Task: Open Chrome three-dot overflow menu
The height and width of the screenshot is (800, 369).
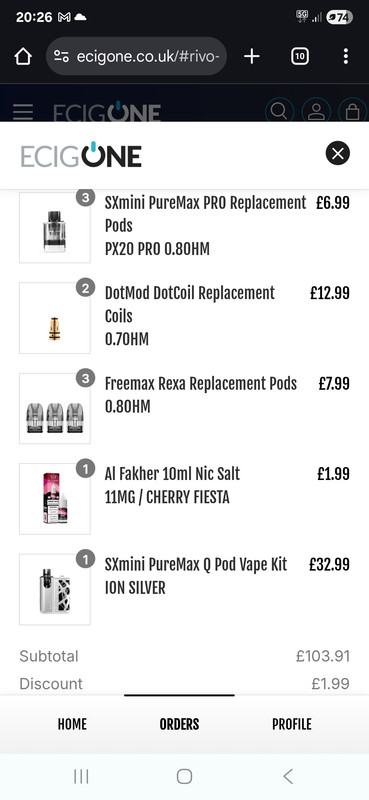Action: tap(346, 57)
